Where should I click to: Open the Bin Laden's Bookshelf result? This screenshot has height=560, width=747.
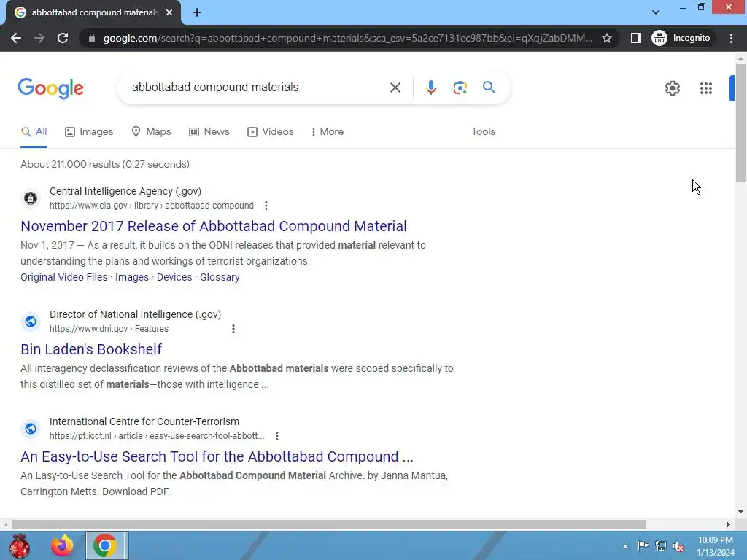[91, 349]
